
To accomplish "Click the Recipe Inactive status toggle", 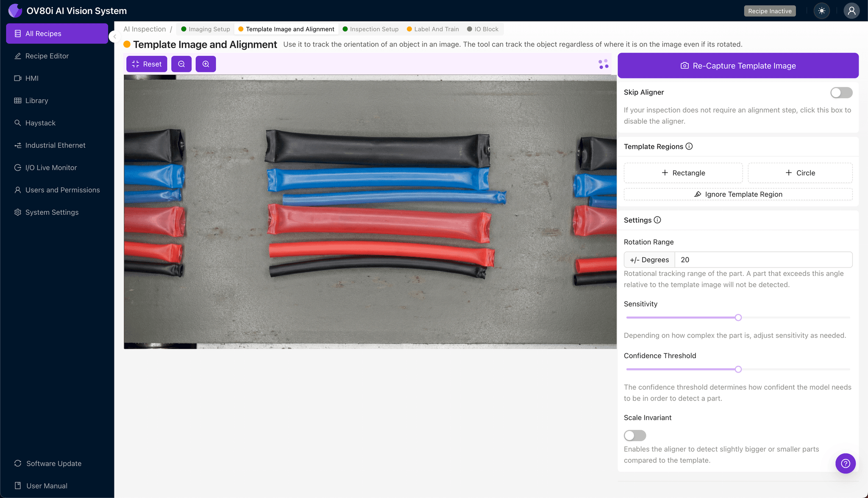I will coord(770,11).
